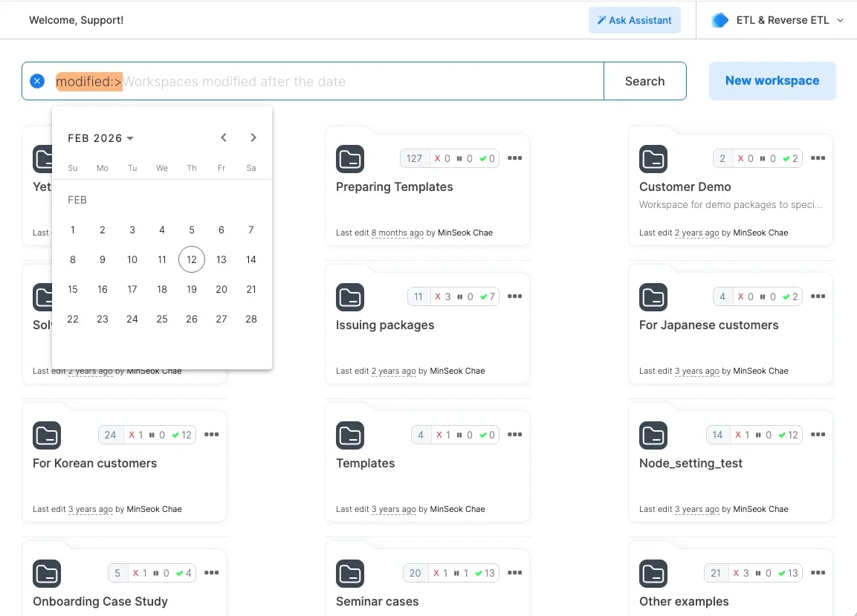
Task: Open the Onboarding Case Study folder icon
Action: pos(47,574)
